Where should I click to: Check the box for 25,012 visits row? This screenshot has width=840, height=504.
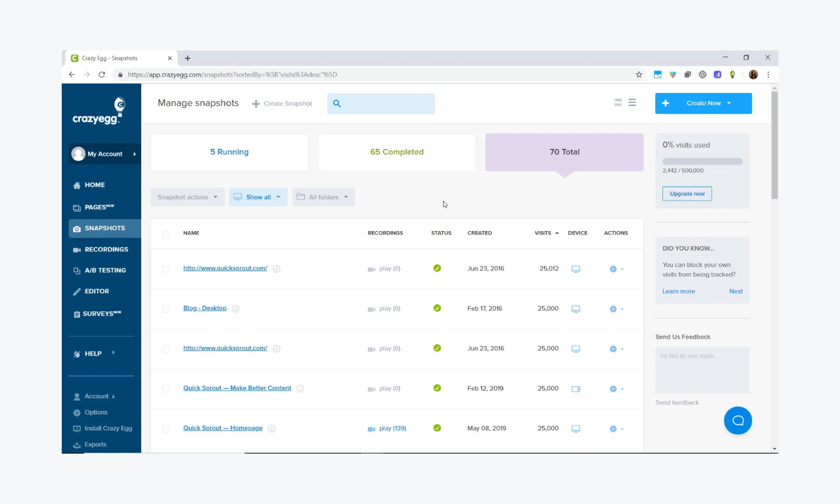coord(166,269)
